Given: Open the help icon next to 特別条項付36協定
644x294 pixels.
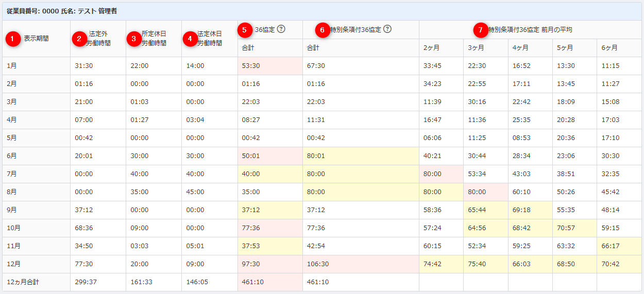Looking at the screenshot, I should [387, 29].
